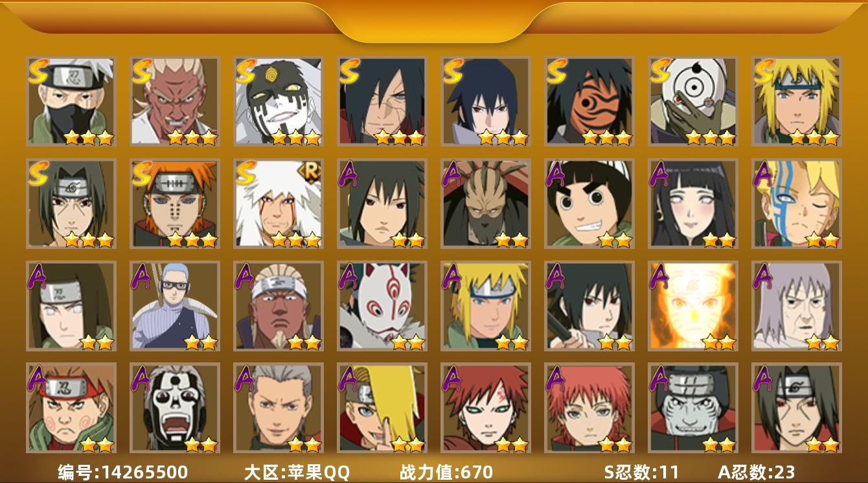Click the S忍数:11 counter label
This screenshot has height=483, width=868.
641,472
